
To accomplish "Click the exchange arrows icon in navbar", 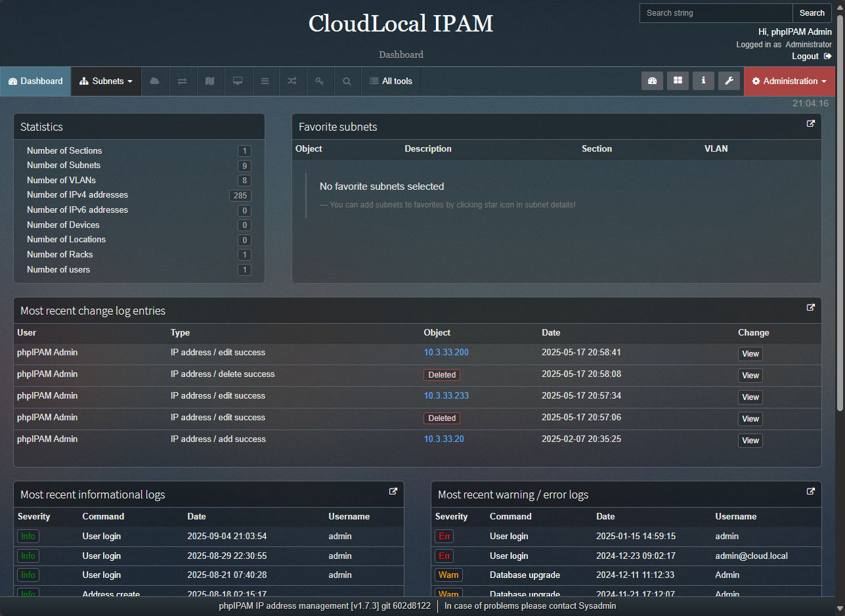I will tap(183, 81).
